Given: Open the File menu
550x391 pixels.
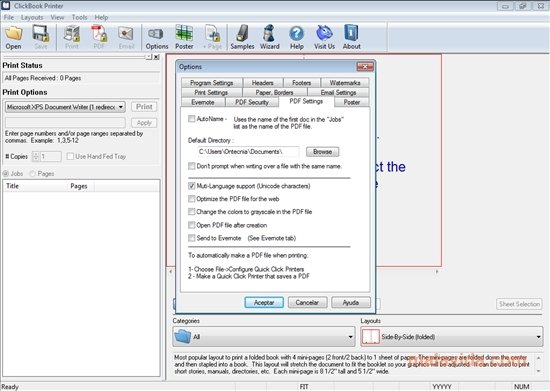Looking at the screenshot, I should point(9,17).
